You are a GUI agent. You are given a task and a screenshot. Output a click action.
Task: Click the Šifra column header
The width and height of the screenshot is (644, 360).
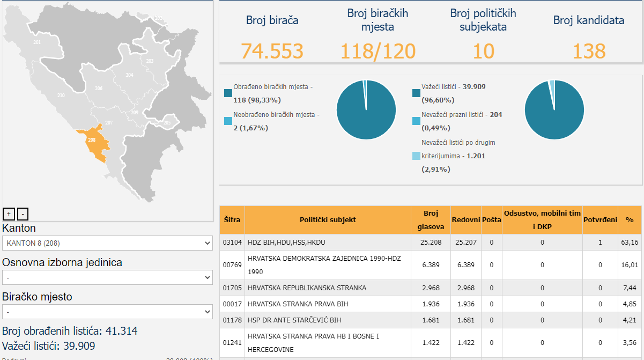click(232, 220)
